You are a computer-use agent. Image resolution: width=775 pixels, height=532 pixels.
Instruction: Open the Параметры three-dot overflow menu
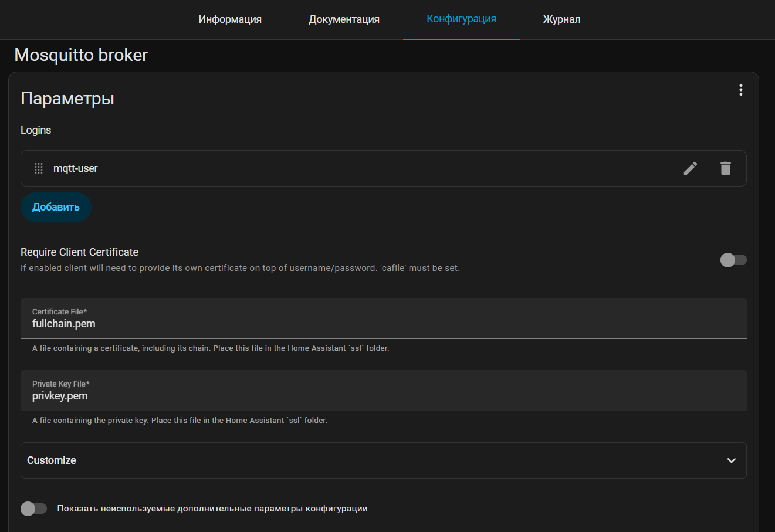pos(741,90)
